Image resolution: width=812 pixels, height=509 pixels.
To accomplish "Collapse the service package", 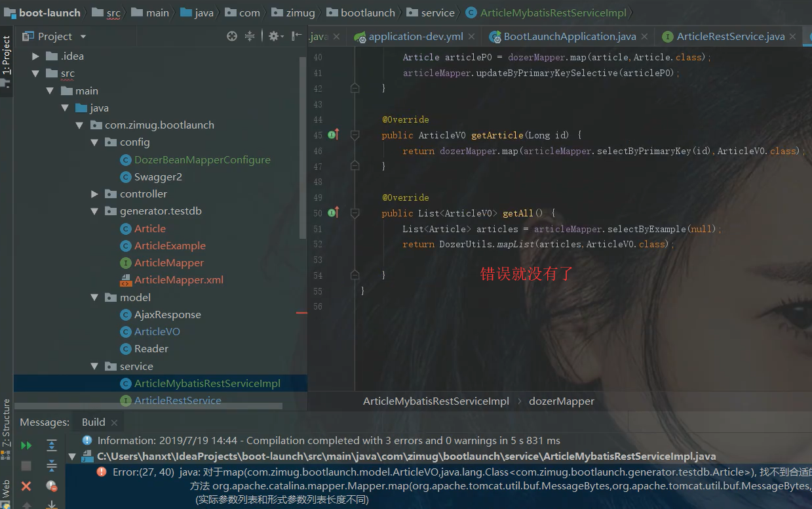I will pos(94,366).
